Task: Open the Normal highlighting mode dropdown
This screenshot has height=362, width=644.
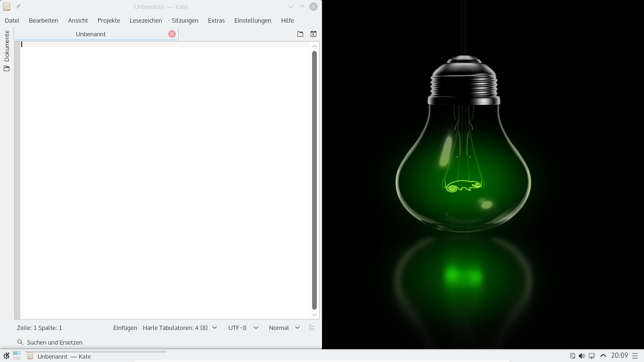Action: pyautogui.click(x=284, y=328)
